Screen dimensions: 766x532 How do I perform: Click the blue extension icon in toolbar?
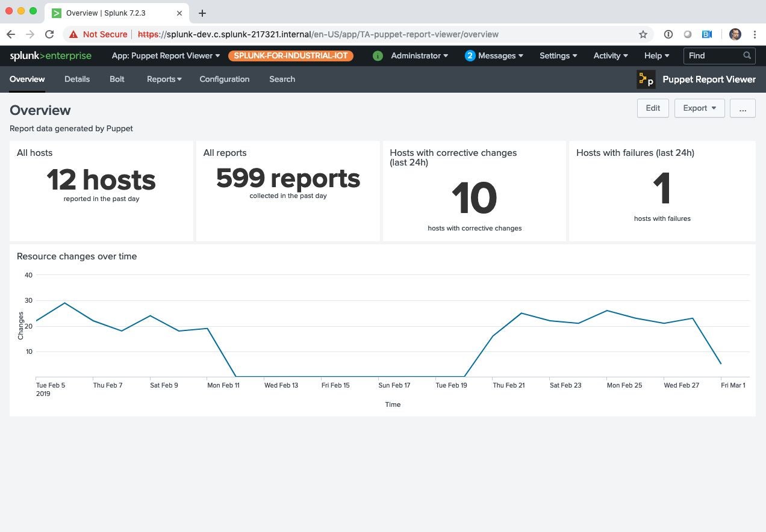pos(707,34)
